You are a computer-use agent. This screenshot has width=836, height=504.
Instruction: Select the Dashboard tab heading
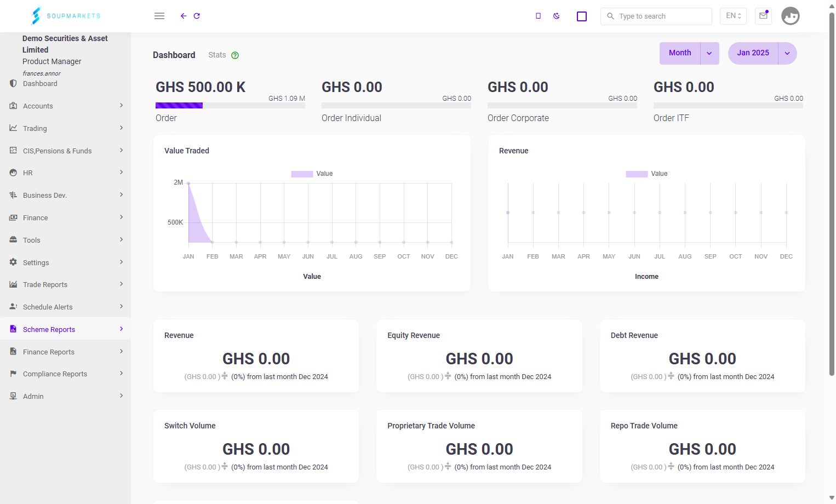click(174, 55)
